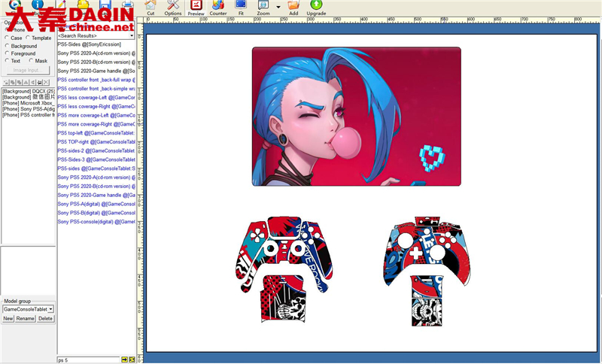The height and width of the screenshot is (364, 602).
Task: Click the first small icon above layer list
Action: 6,83
